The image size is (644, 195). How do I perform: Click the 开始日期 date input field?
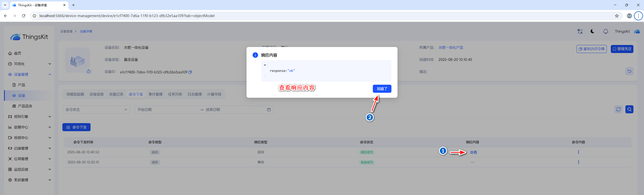166,110
